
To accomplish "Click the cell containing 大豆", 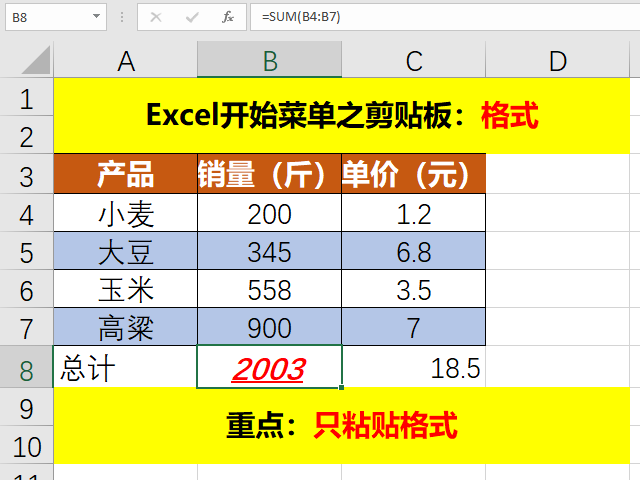I will 125,251.
